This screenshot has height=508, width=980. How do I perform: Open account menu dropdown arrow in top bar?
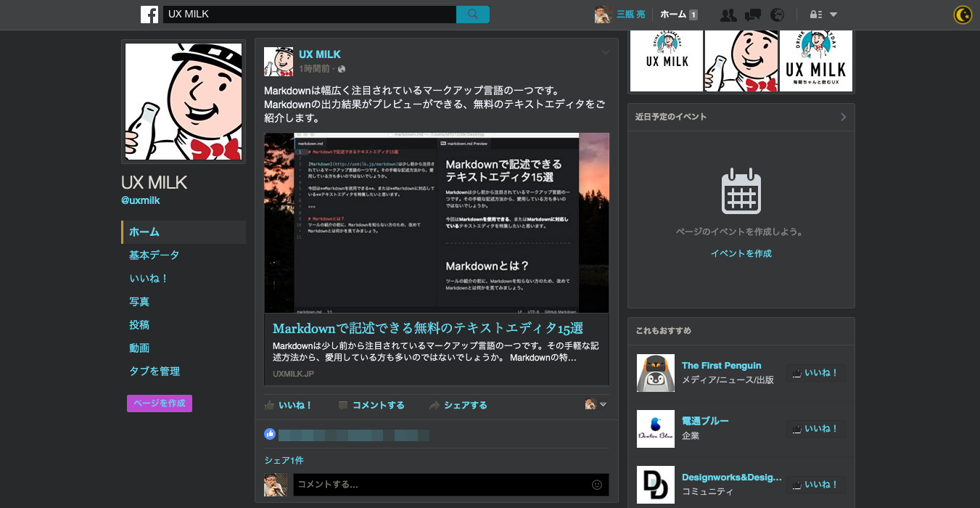point(833,15)
